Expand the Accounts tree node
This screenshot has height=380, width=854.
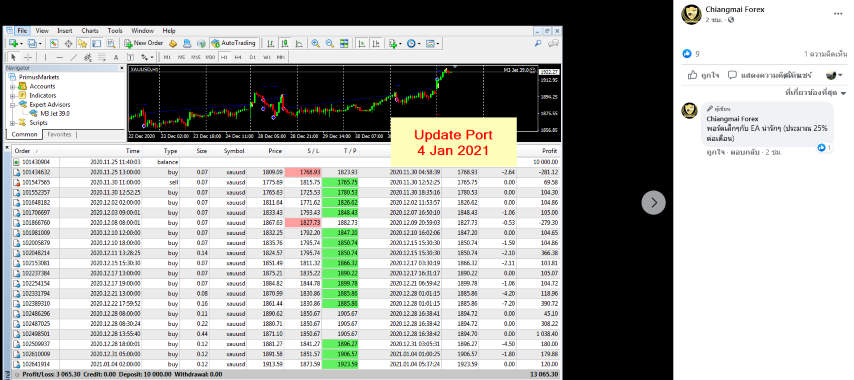12,87
